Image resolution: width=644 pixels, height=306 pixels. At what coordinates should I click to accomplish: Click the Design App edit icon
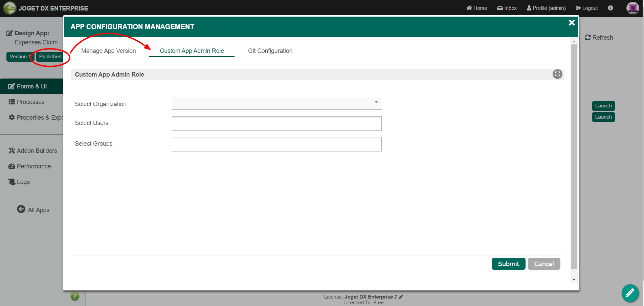coord(10,33)
